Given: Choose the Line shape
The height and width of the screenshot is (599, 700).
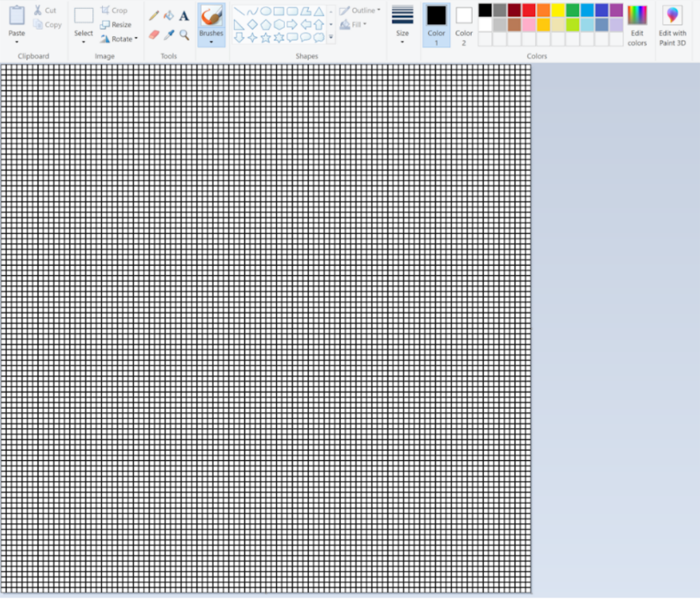Looking at the screenshot, I should click(x=239, y=12).
